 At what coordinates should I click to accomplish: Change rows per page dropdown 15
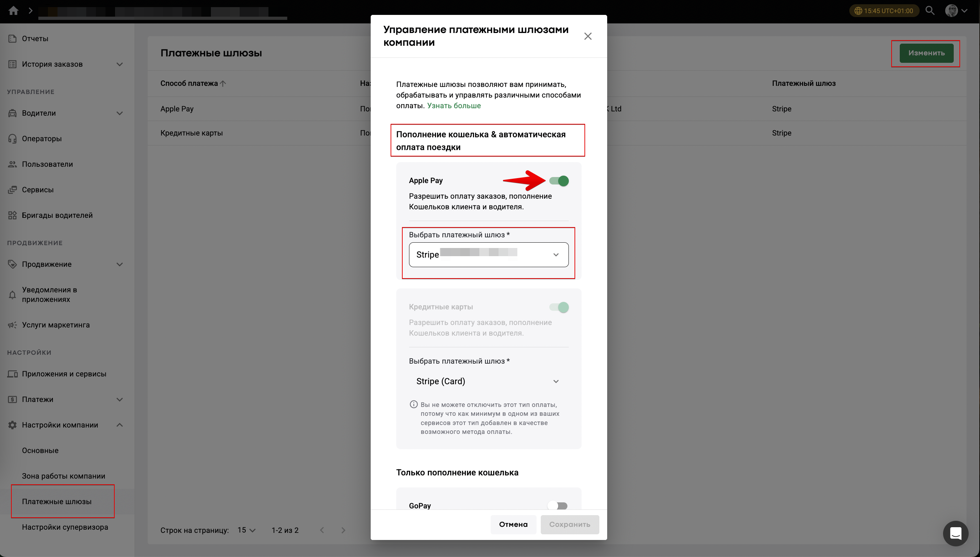pyautogui.click(x=246, y=530)
